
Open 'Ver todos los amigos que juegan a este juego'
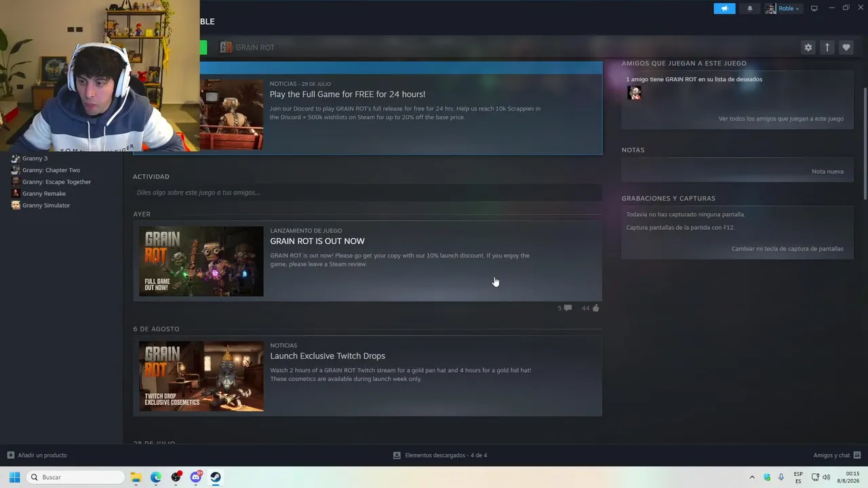781,119
